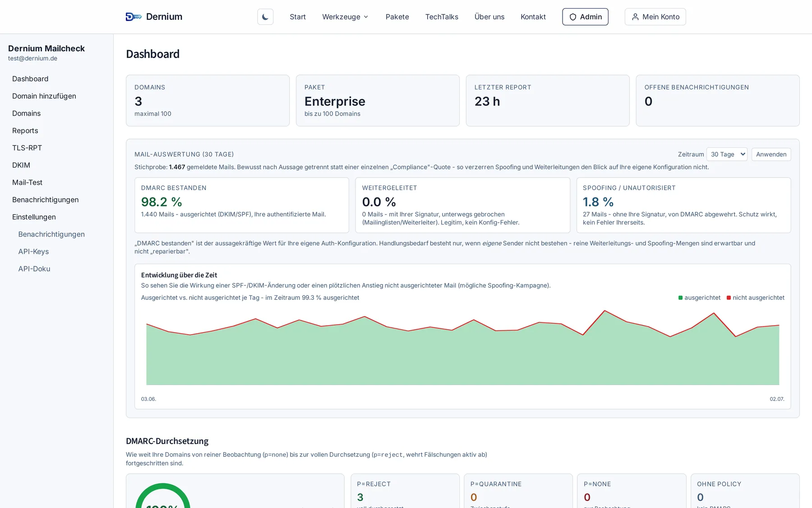Click the OHNE POLICY card
Image resolution: width=812 pixels, height=508 pixels.
tap(745, 491)
